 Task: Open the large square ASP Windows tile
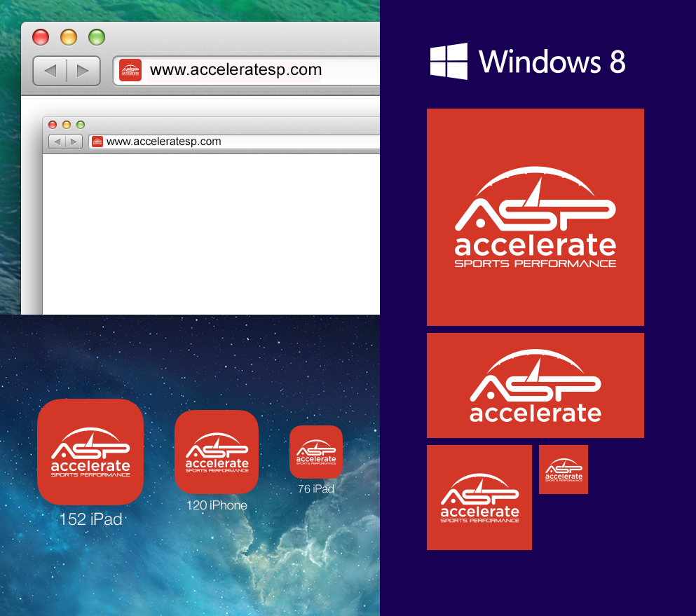pyautogui.click(x=535, y=217)
